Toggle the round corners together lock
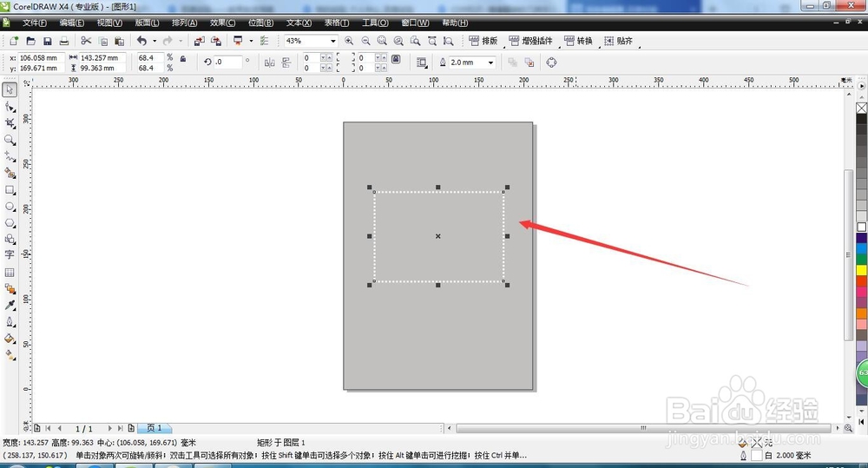The image size is (868, 468). pos(396,59)
